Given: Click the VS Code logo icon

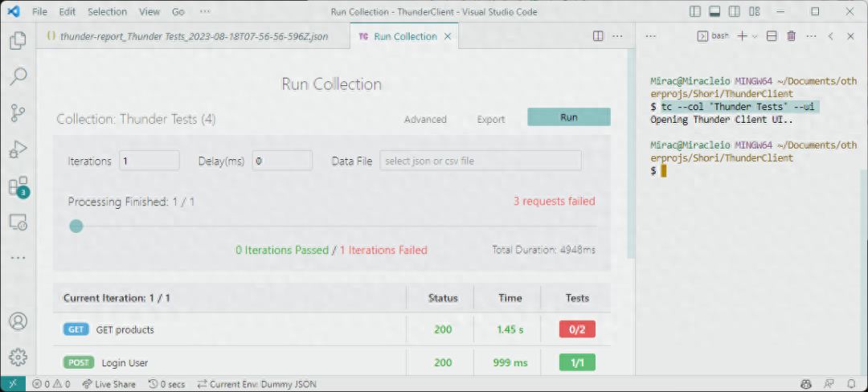Looking at the screenshot, I should coord(14,11).
